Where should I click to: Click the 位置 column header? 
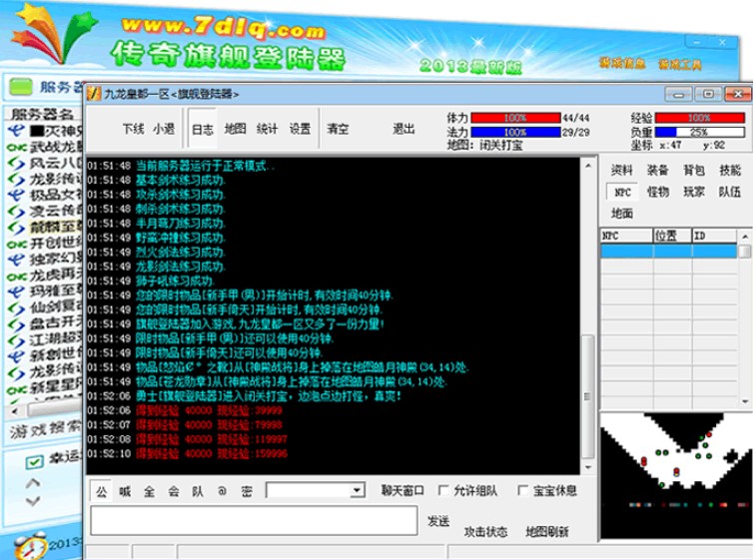672,236
